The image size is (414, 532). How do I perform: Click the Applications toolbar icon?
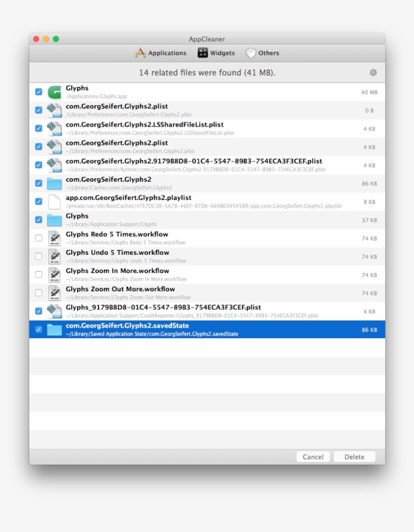[x=140, y=53]
